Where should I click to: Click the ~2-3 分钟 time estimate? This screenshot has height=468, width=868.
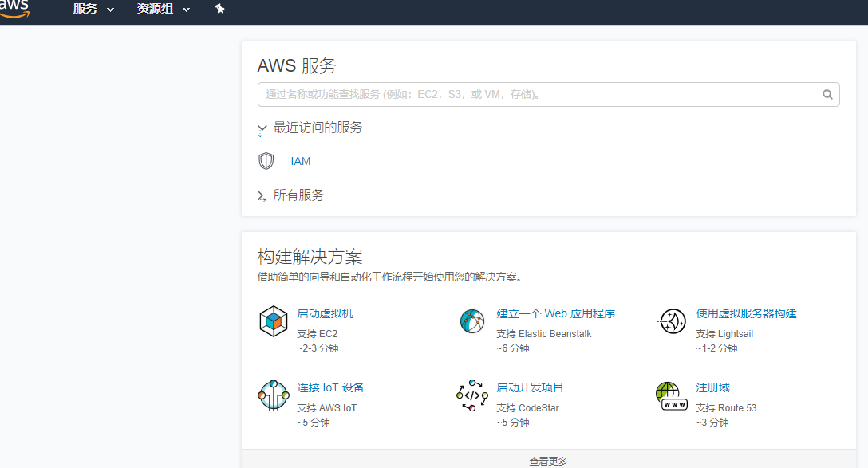318,348
